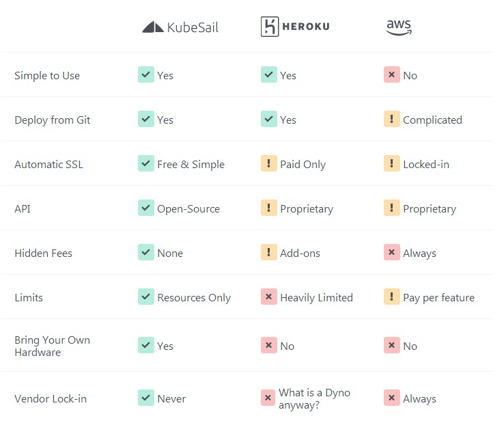Screen dimensions: 504x425
Task: Click Resources Only text in Limits row
Action: coord(194,298)
